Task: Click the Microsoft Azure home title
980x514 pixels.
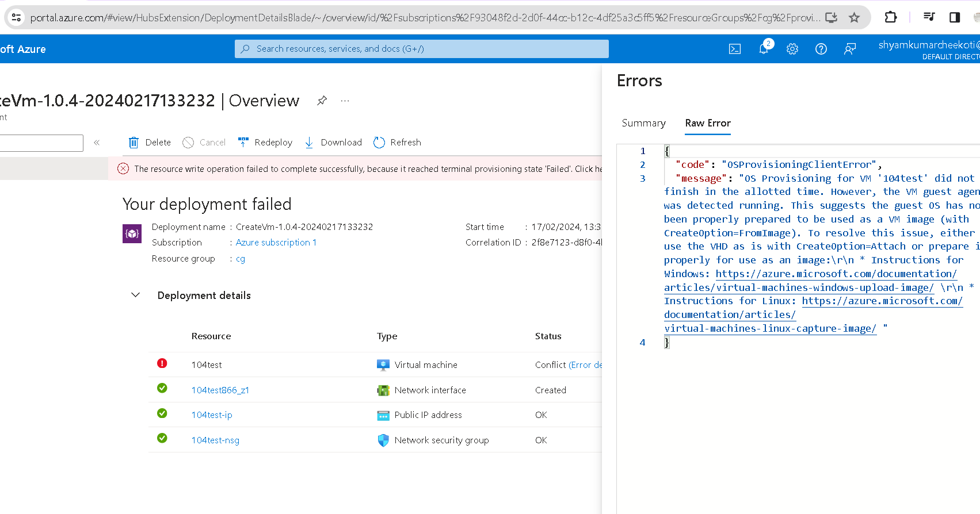Action: (x=23, y=49)
